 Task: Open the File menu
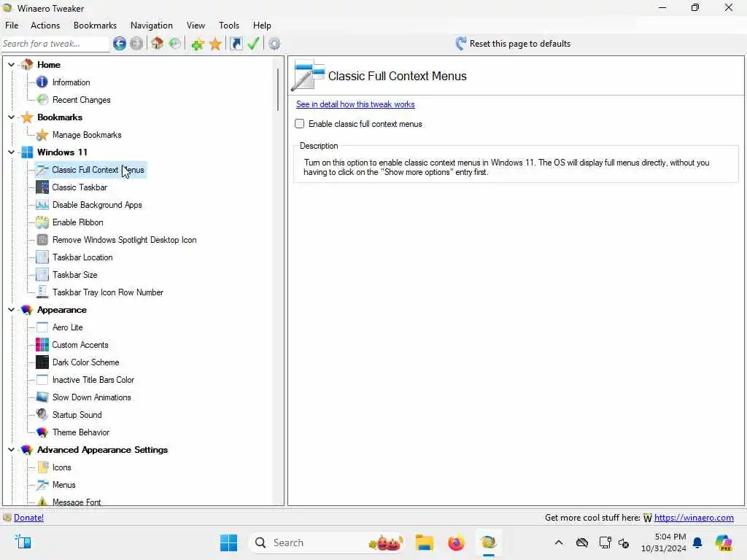pyautogui.click(x=12, y=26)
